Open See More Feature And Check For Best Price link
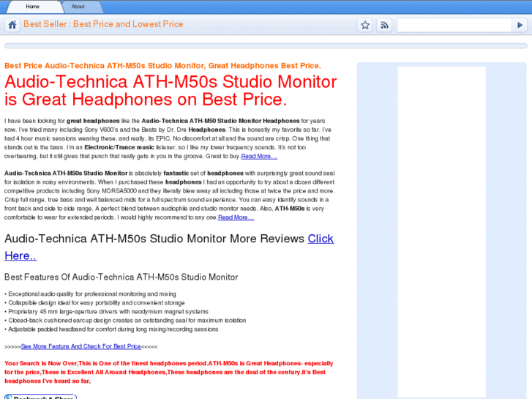532x399 pixels. tap(80, 346)
